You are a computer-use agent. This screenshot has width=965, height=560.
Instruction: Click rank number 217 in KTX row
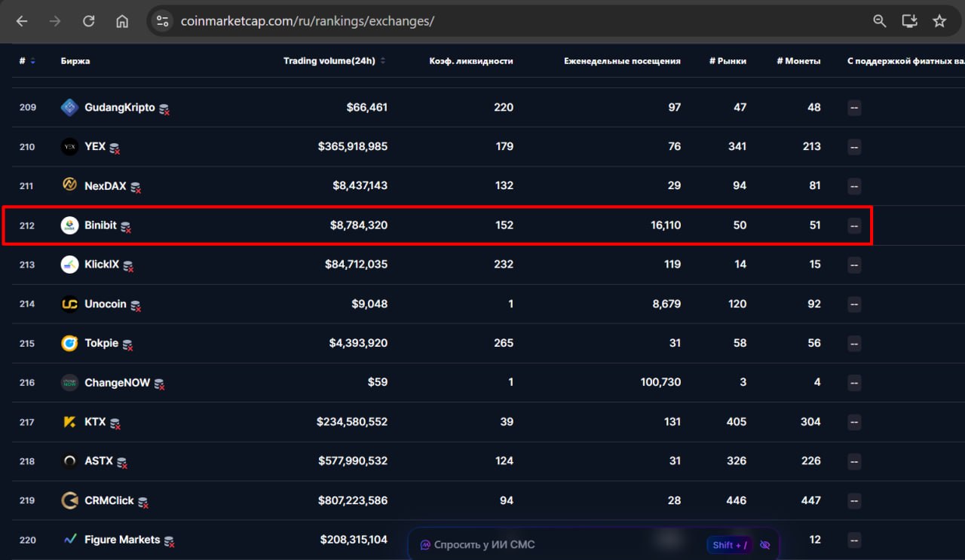pos(27,422)
